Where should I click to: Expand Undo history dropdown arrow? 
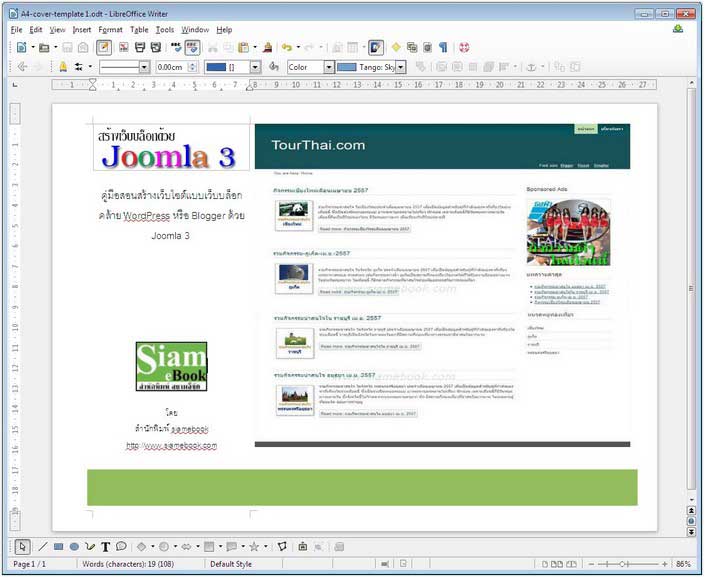[298, 47]
